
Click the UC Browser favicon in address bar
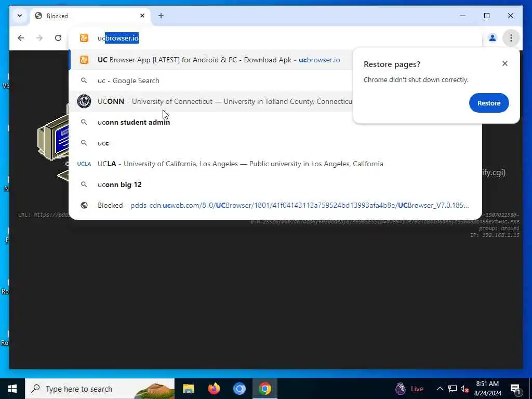pyautogui.click(x=84, y=38)
